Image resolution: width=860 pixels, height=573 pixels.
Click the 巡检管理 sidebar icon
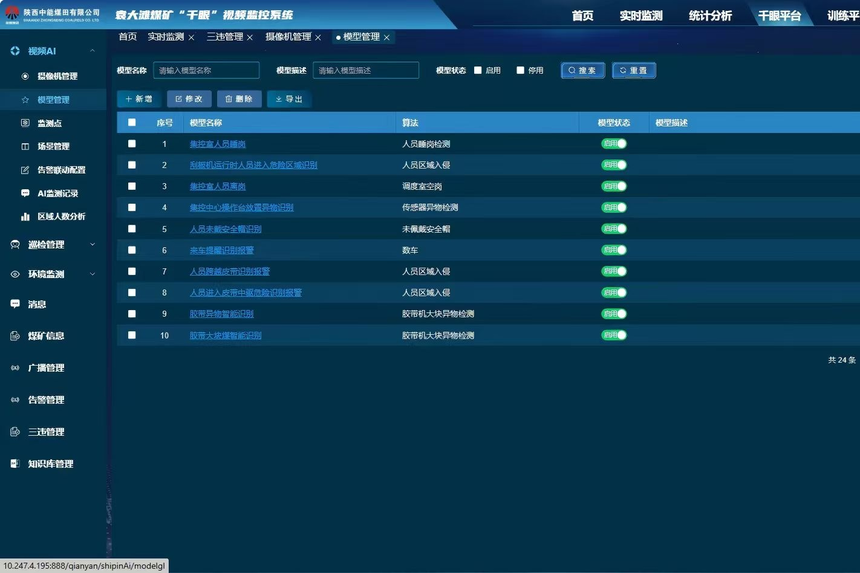[x=15, y=245]
